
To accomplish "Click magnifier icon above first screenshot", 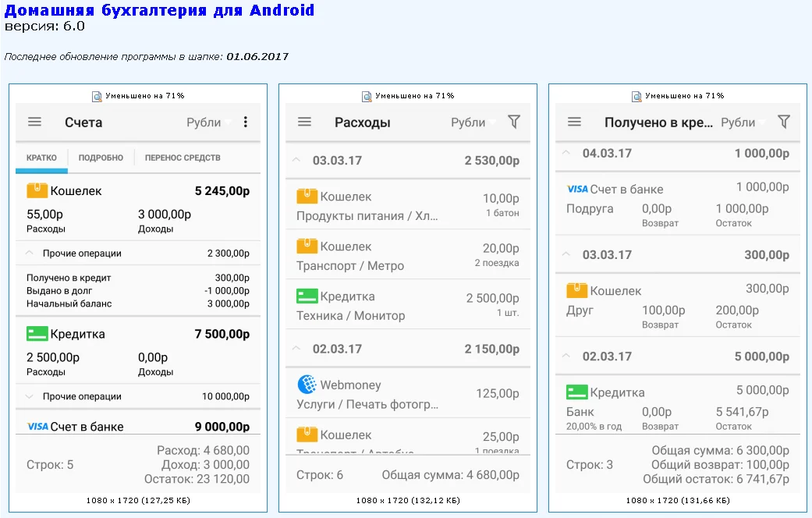I will click(97, 96).
